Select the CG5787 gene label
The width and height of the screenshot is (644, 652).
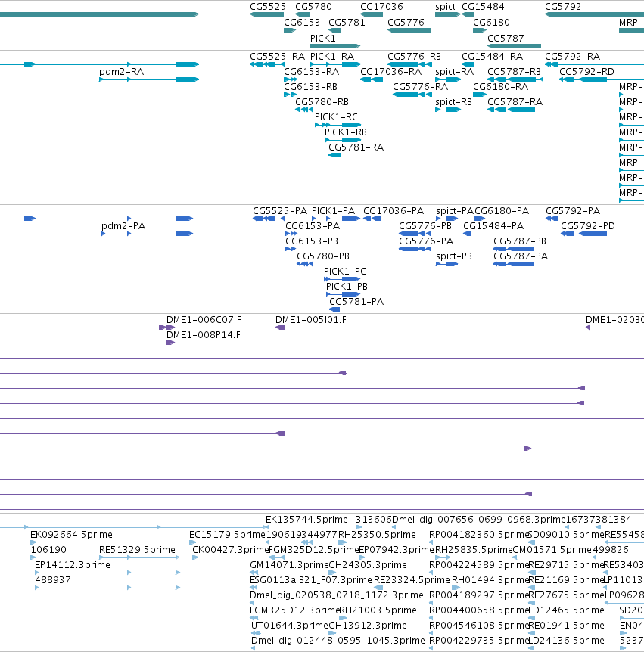tap(506, 39)
